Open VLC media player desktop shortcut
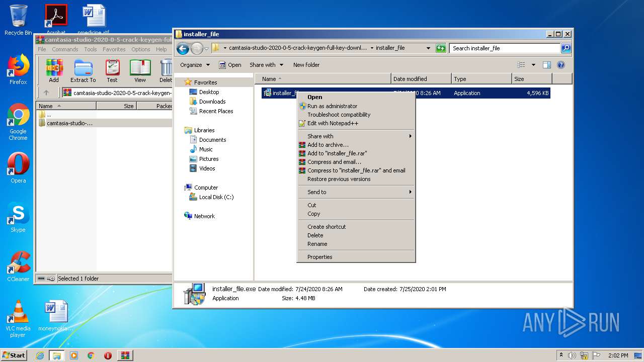The width and height of the screenshot is (644, 362). pyautogui.click(x=18, y=319)
